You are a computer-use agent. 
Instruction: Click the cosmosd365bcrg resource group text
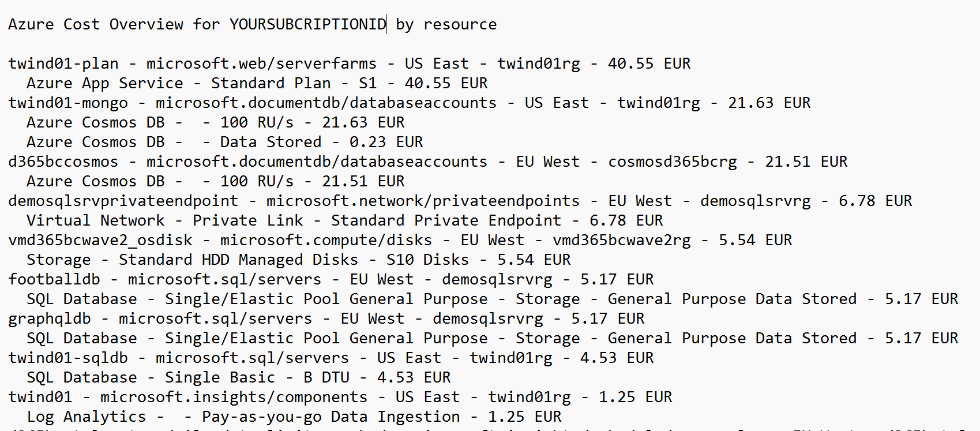[x=673, y=162]
